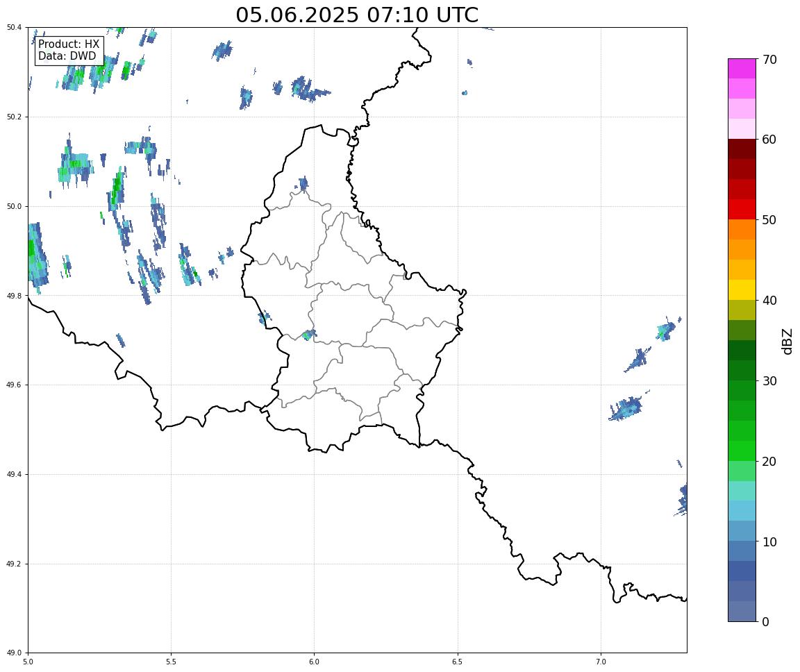Pick the orange colorbar segment just below 50
Image resolution: width=800 pixels, height=672 pixels.
click(x=742, y=230)
